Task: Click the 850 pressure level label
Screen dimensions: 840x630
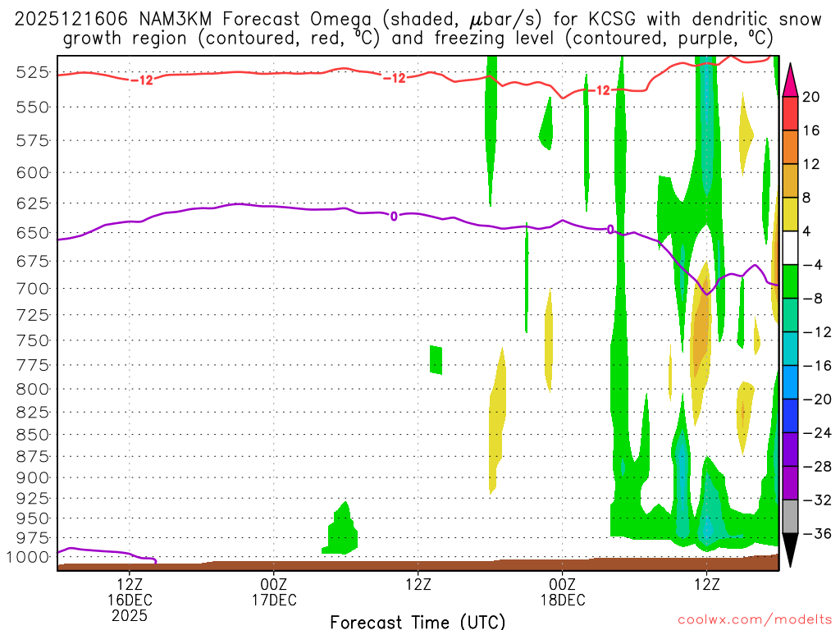Action: (33, 435)
